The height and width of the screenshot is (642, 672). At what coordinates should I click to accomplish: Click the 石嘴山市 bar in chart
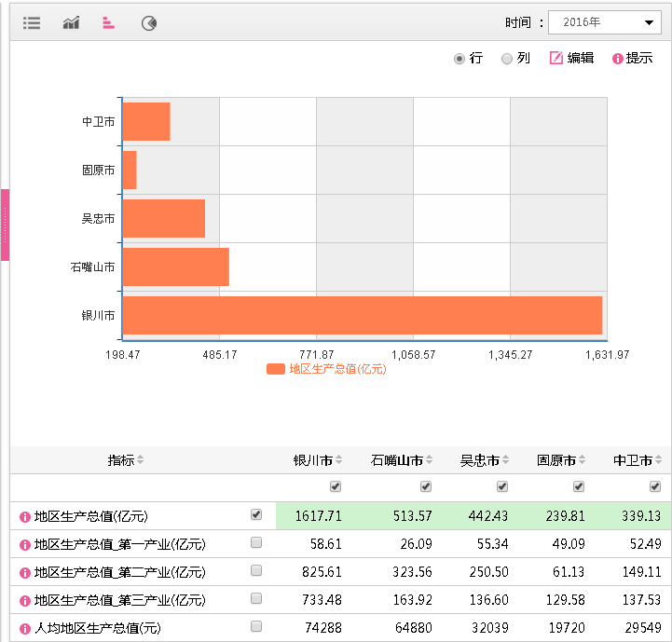click(x=176, y=267)
